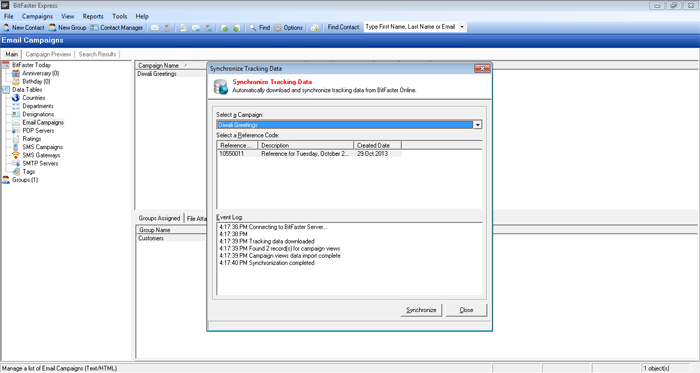Screen dimensions: 700x373
Task: Select Email Campaigns in tree
Action: click(x=43, y=122)
